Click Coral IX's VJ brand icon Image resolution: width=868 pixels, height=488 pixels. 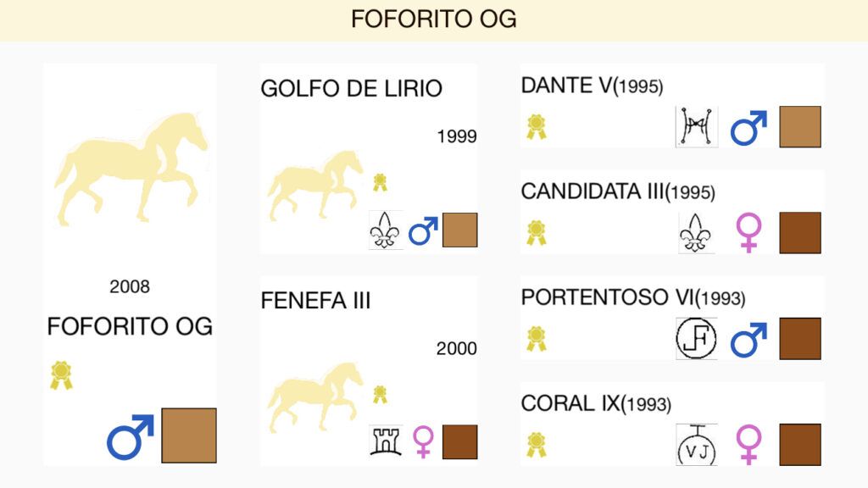tap(697, 445)
